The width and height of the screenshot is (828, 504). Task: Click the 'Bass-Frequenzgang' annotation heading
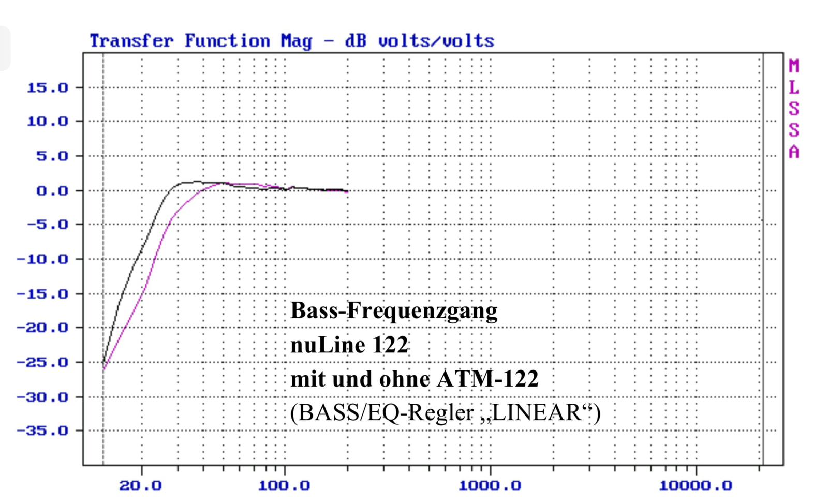tap(394, 310)
